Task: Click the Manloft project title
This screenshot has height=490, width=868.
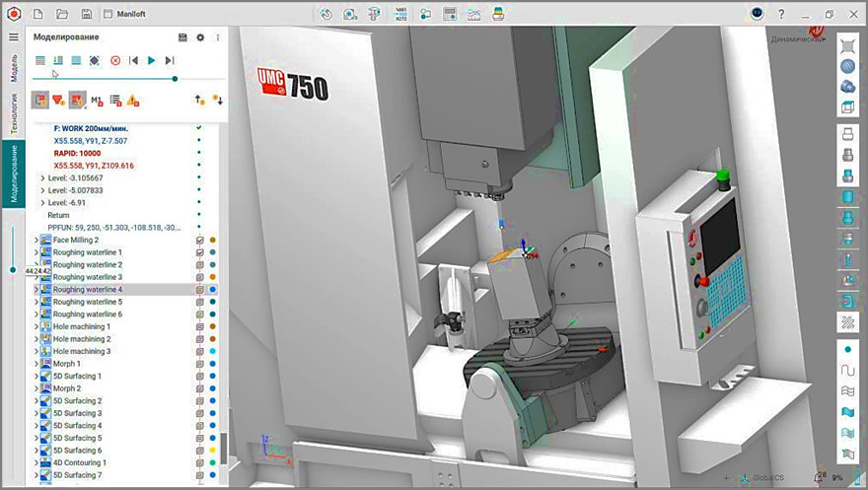Action: 131,14
